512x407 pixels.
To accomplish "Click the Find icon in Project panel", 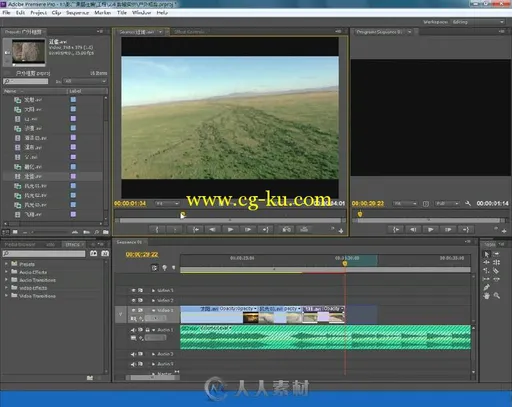I will point(97,232).
